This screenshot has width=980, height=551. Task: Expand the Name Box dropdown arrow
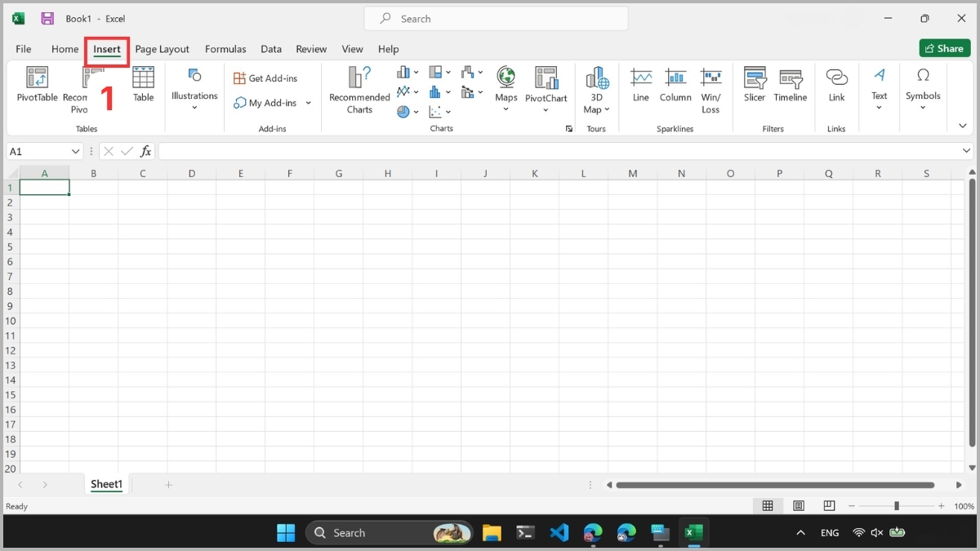(x=76, y=151)
